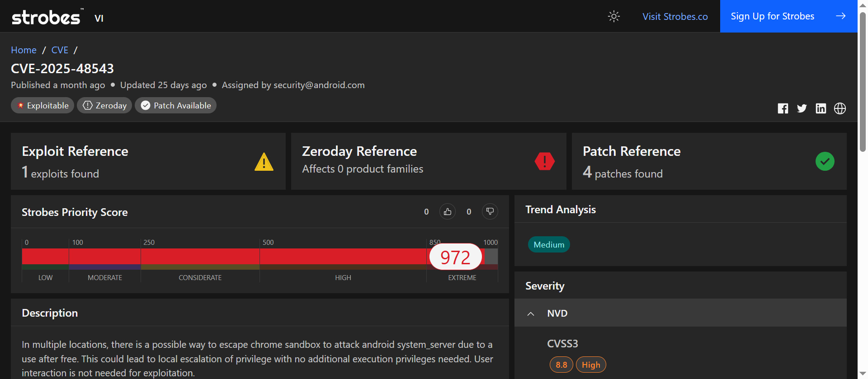Select the Zeroday tag chip

pyautogui.click(x=104, y=106)
